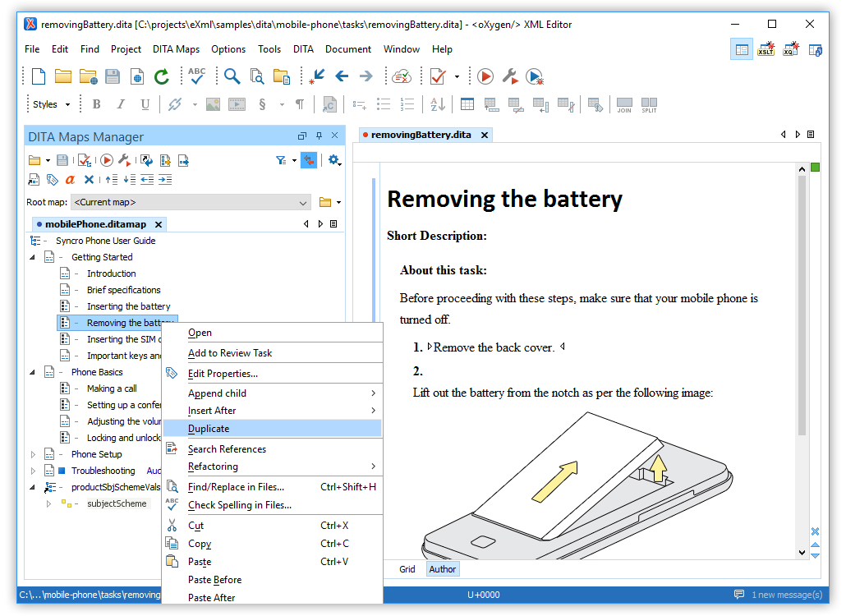Click the Debug Scenario play-bug icon
846x616 pixels.
pyautogui.click(x=535, y=76)
